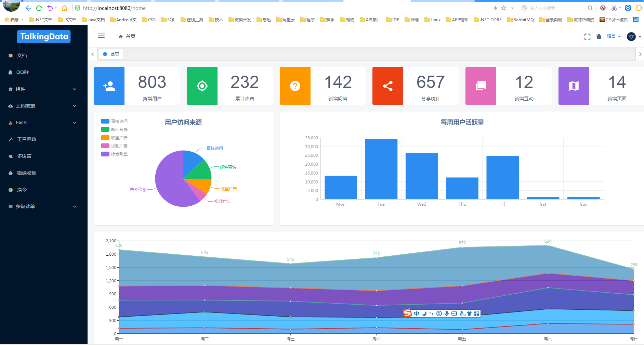Select the 首页 tab in tag bar
This screenshot has height=345, width=644.
[111, 54]
